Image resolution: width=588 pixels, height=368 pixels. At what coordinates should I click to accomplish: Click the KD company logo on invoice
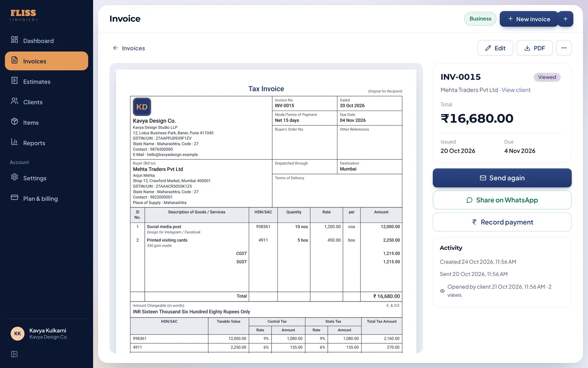coord(142,107)
